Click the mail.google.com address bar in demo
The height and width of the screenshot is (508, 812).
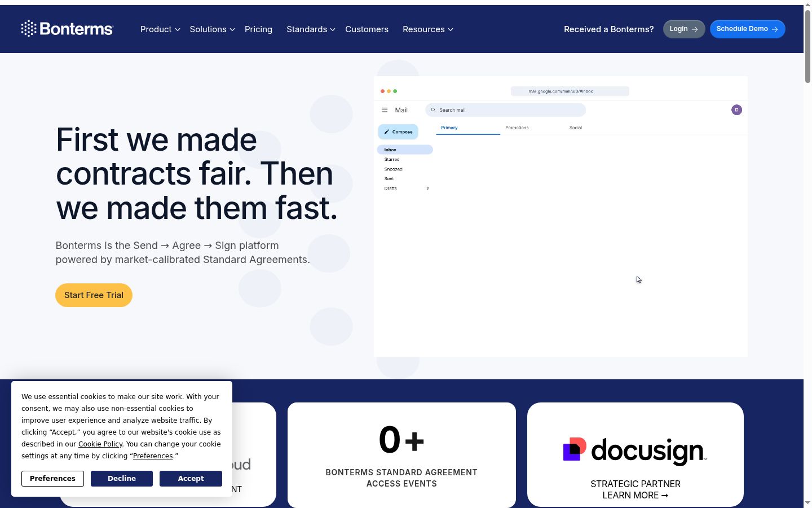coord(570,91)
